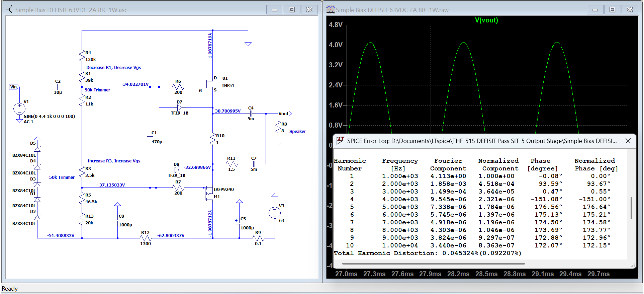Select the C7 5m capacitor symbol
Image resolution: width=644 pixels, height=294 pixels.
(x=254, y=164)
